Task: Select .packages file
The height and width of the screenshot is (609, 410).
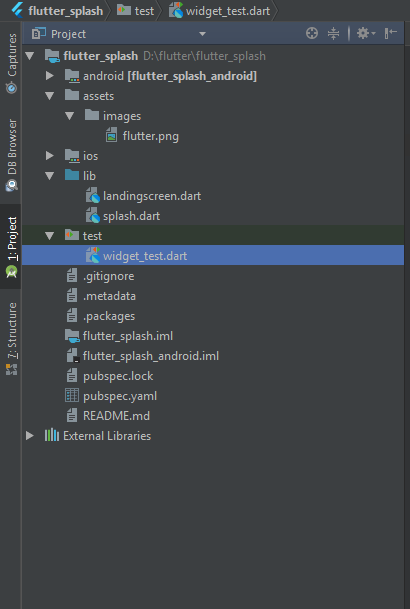Action: point(109,316)
